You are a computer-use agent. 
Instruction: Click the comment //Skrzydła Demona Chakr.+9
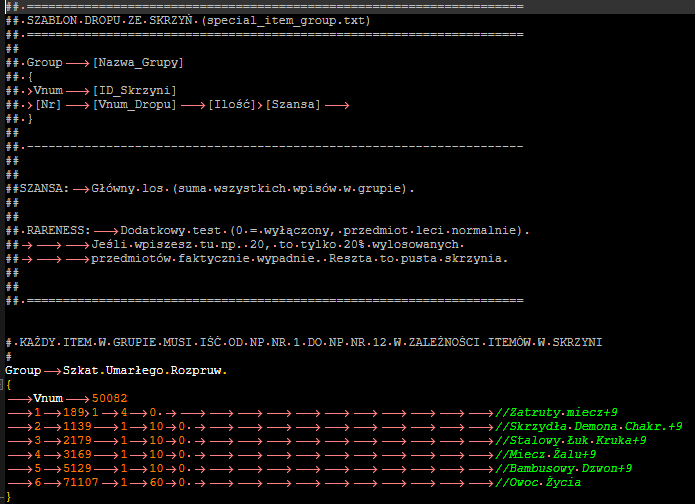589,426
